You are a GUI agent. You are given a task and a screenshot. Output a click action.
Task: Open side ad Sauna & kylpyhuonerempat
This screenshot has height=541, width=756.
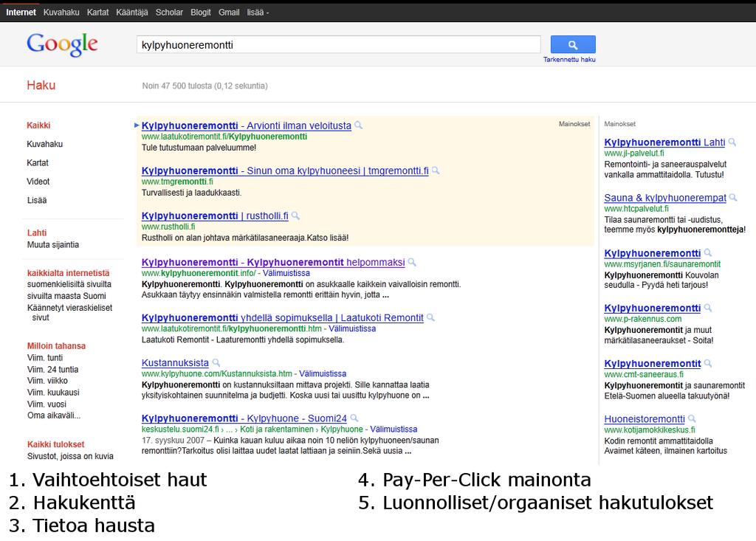tap(665, 198)
